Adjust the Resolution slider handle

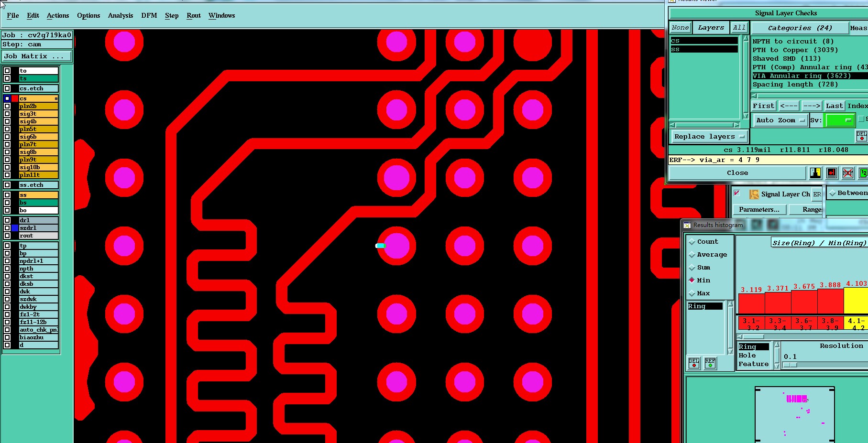(x=790, y=365)
